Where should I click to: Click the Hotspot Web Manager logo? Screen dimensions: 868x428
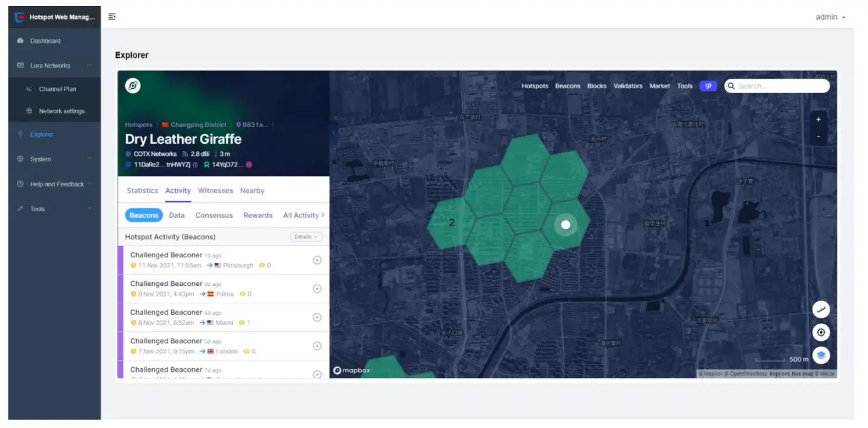(20, 17)
